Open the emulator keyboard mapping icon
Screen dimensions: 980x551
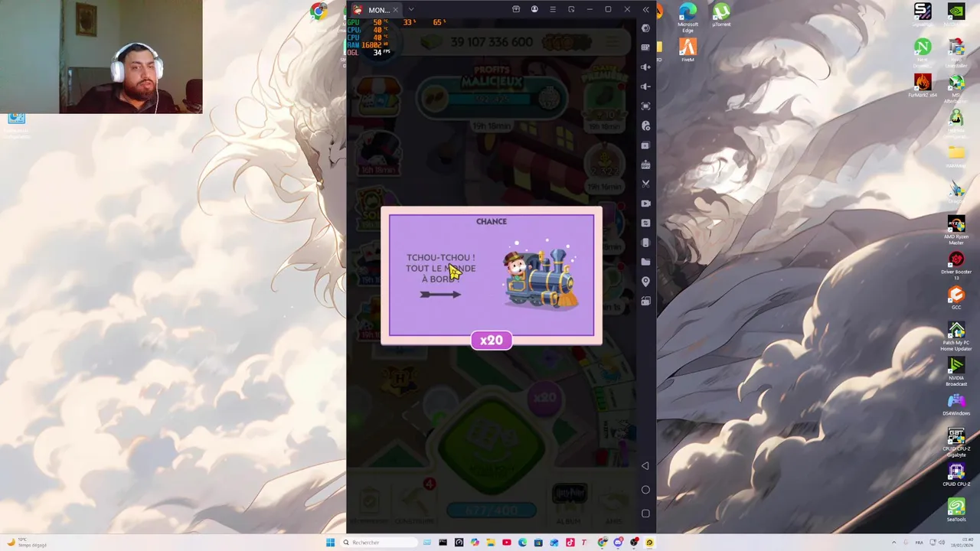645,47
